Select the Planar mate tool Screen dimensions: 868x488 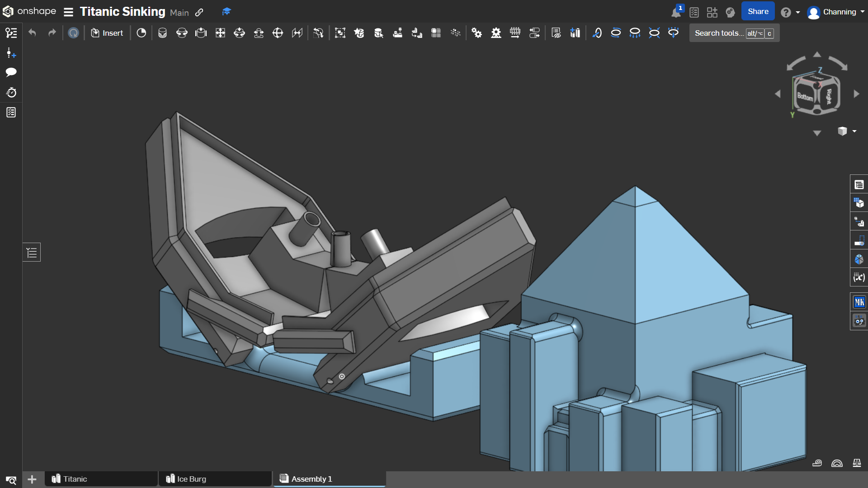[220, 33]
